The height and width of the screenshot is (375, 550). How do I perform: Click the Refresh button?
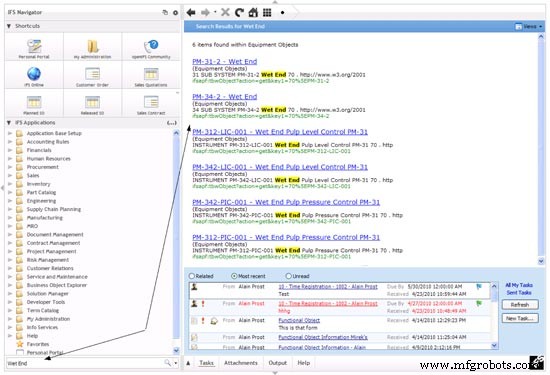(520, 304)
